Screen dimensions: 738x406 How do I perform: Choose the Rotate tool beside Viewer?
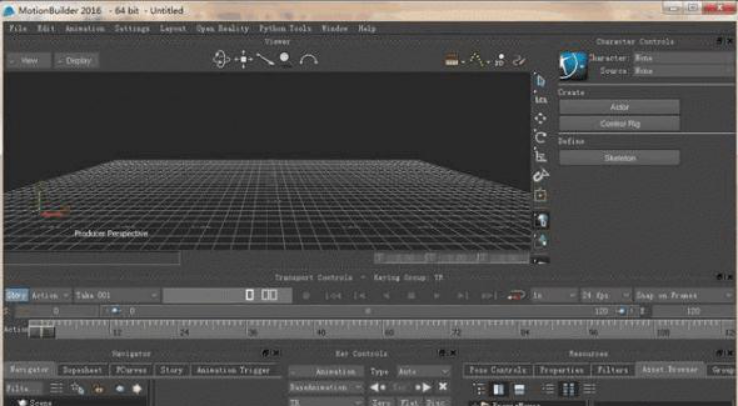point(540,137)
